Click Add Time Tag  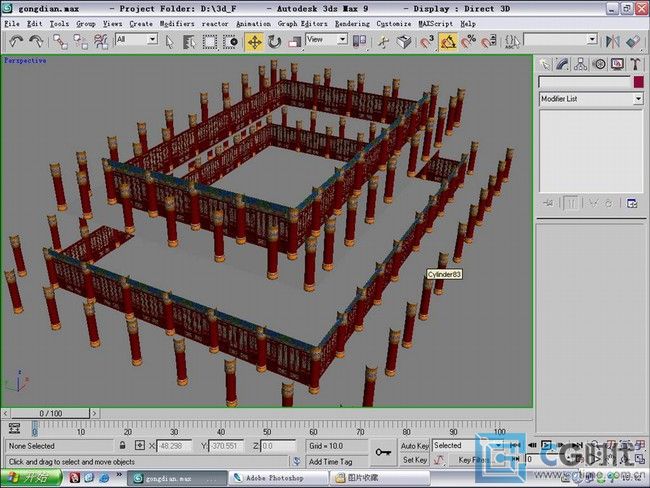[x=330, y=461]
